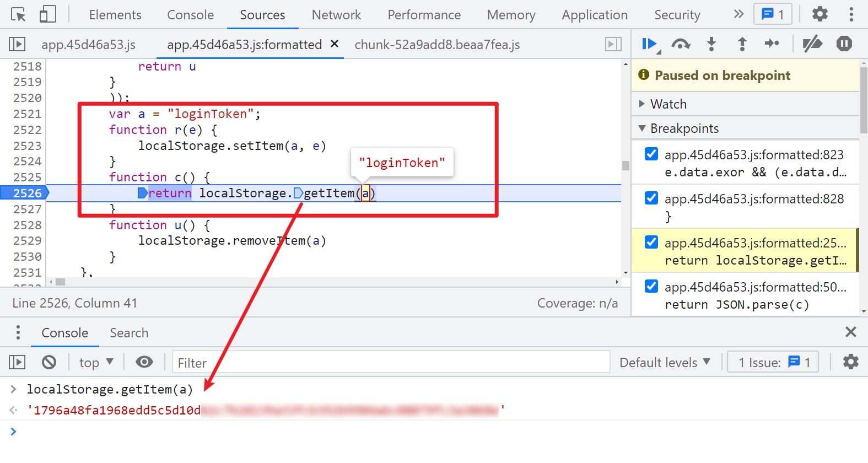The height and width of the screenshot is (463, 868).
Task: Resume script execution
Action: pos(650,44)
